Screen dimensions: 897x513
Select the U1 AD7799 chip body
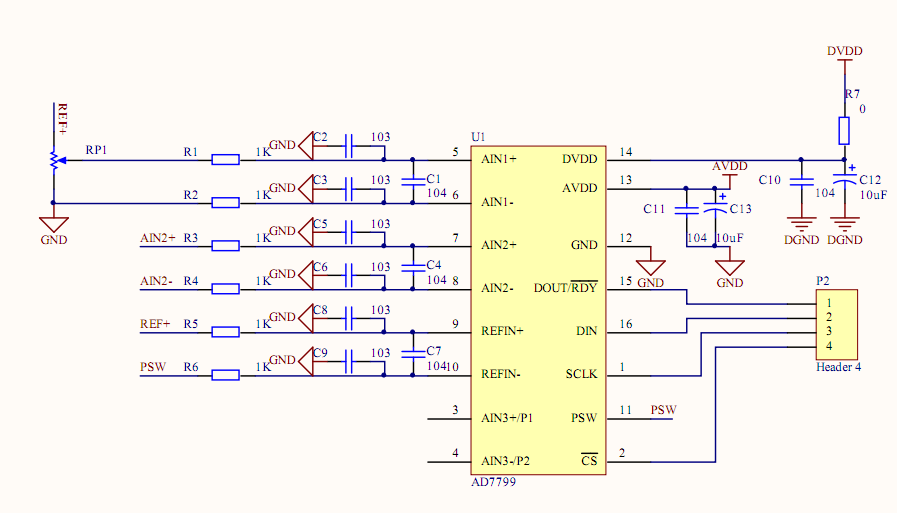(538, 310)
